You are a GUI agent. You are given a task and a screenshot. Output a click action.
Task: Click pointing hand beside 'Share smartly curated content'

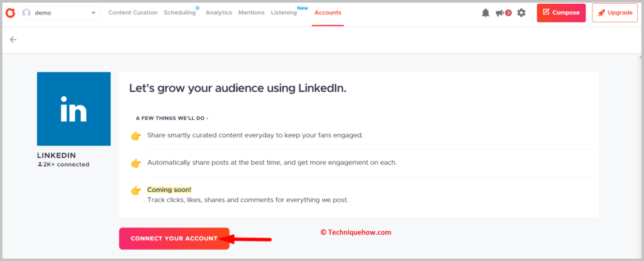tap(136, 136)
